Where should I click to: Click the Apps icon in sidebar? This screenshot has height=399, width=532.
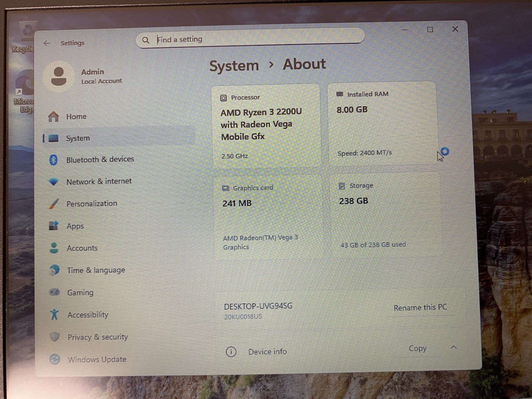54,226
